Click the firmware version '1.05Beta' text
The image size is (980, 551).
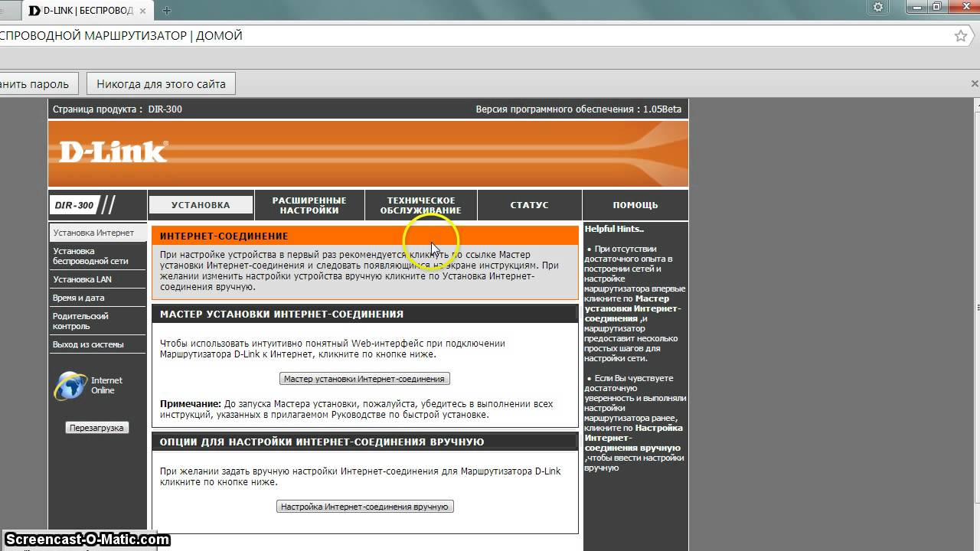click(x=662, y=109)
